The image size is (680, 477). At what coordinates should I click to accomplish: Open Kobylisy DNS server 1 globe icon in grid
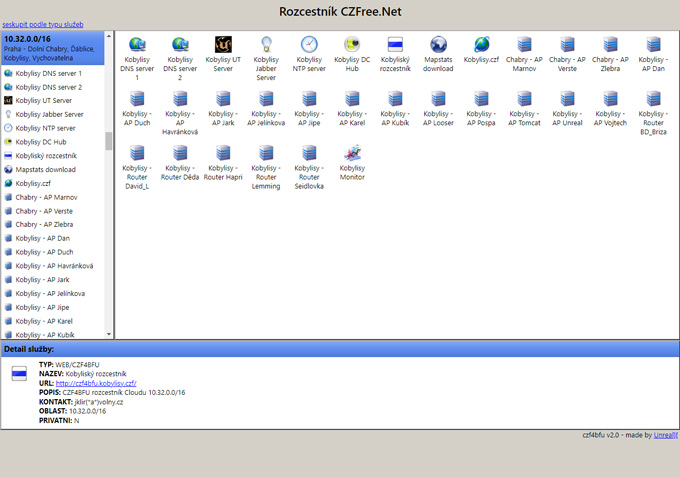137,44
